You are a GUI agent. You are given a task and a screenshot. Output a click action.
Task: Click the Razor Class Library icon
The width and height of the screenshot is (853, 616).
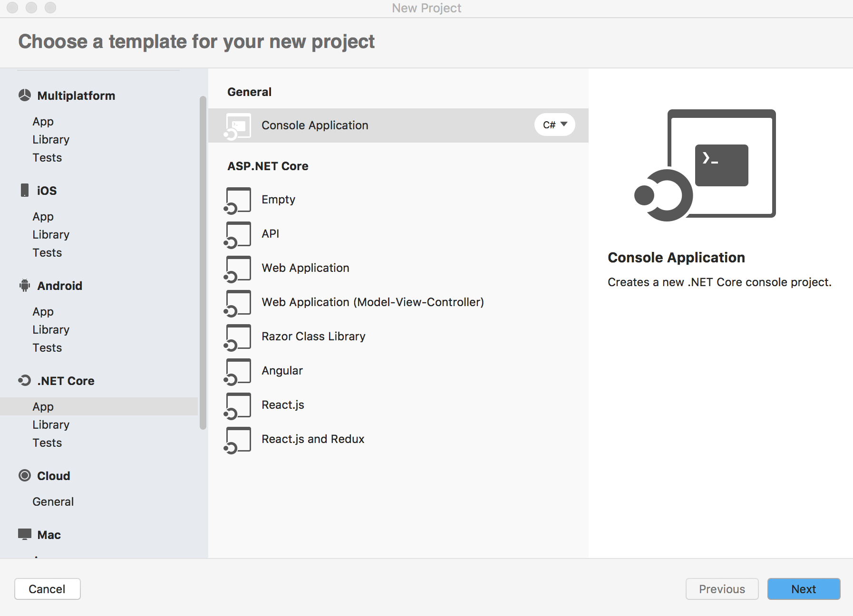point(237,337)
